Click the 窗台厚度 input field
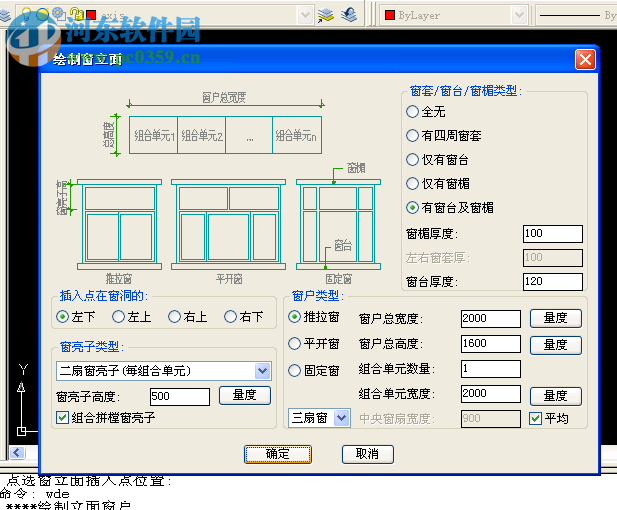 pyautogui.click(x=552, y=282)
